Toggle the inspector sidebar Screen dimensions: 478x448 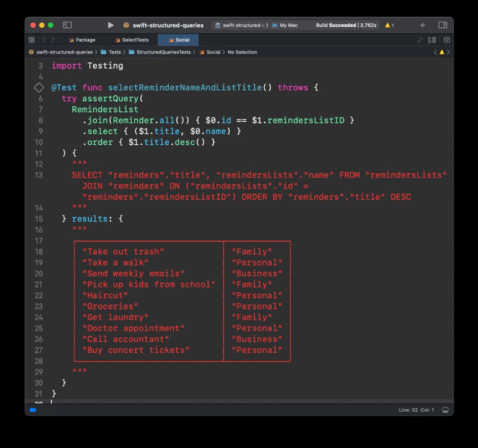click(443, 25)
